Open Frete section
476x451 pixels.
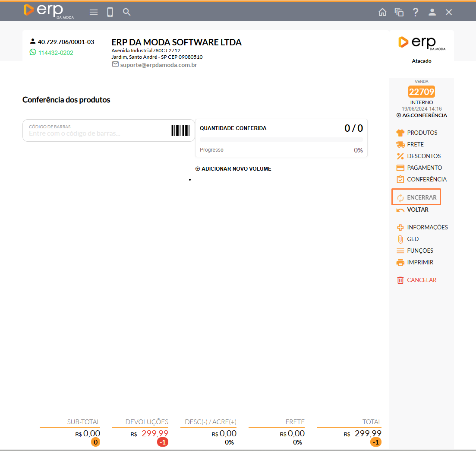415,144
